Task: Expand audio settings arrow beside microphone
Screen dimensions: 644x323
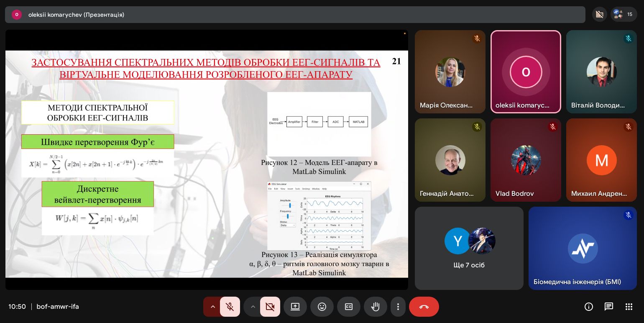Action: click(212, 307)
